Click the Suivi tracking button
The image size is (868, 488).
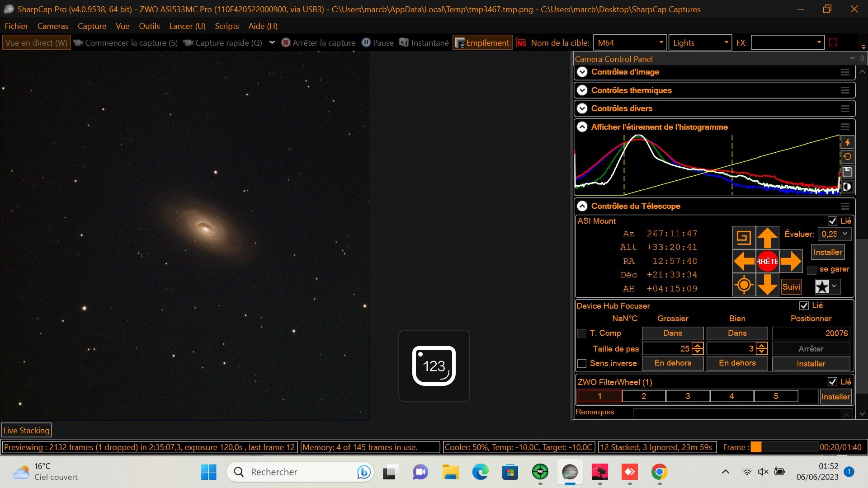click(791, 287)
